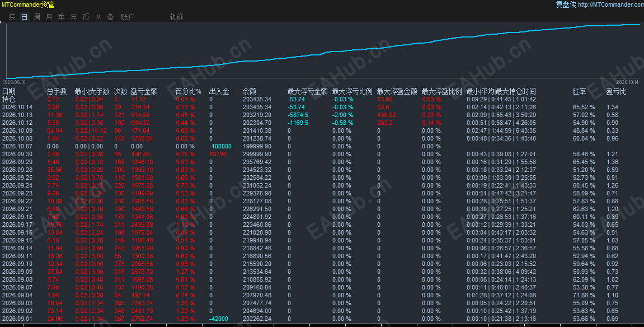Viewport: 644px width, 327px height.
Task: Click the M tab
Action: pyautogui.click(x=98, y=17)
